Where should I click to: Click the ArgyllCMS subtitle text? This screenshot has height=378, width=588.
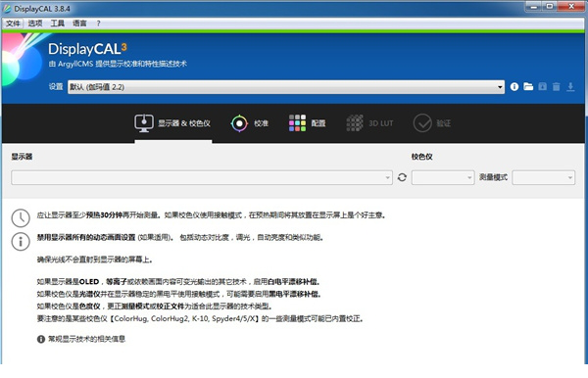118,64
